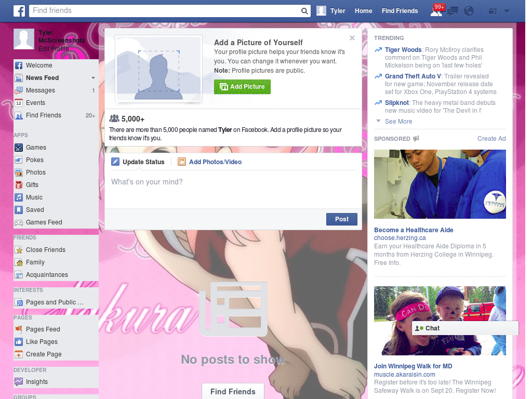Image resolution: width=532 pixels, height=399 pixels.
Task: Click the green Add Picture button
Action: pyautogui.click(x=242, y=87)
